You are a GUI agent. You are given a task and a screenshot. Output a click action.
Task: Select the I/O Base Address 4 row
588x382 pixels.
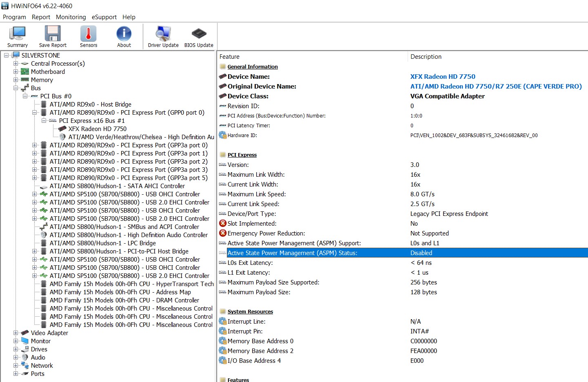coord(403,360)
